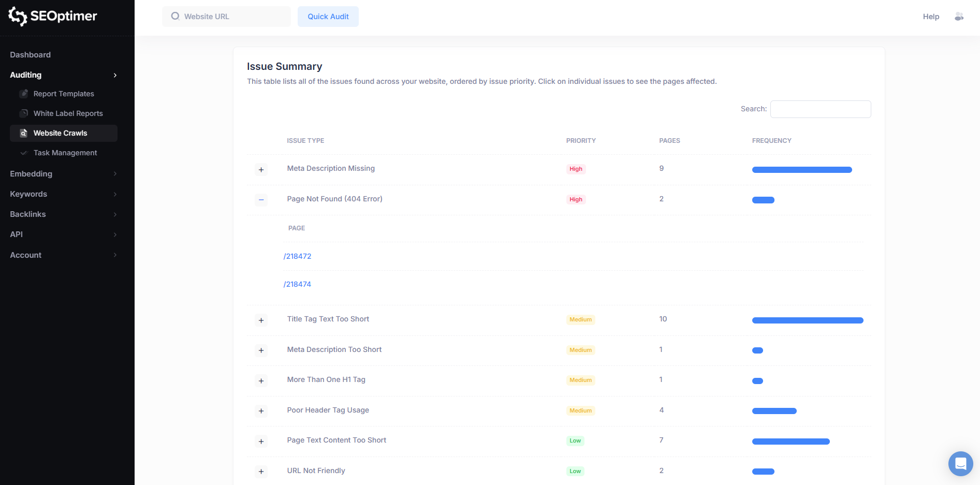980x485 pixels.
Task: Click the Report Templates sidebar icon
Action: (x=24, y=94)
